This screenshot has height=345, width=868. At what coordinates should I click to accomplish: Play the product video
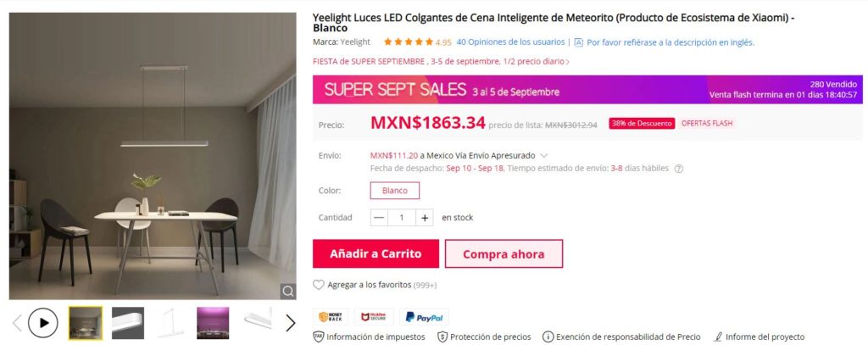42,323
